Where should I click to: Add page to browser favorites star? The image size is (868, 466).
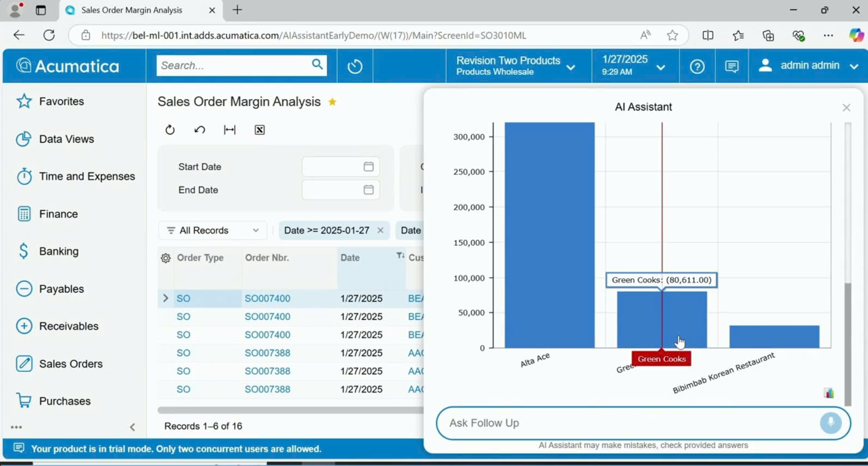(x=672, y=35)
